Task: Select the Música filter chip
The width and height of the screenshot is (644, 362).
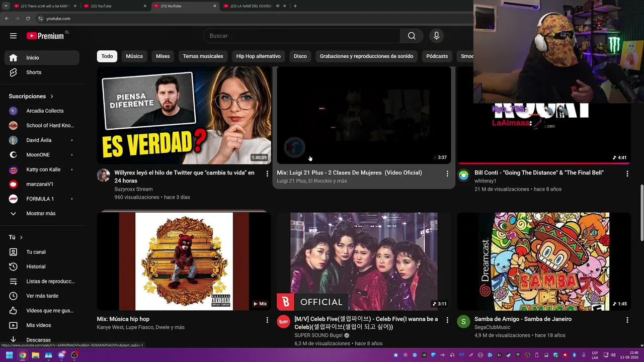Action: 134,56
